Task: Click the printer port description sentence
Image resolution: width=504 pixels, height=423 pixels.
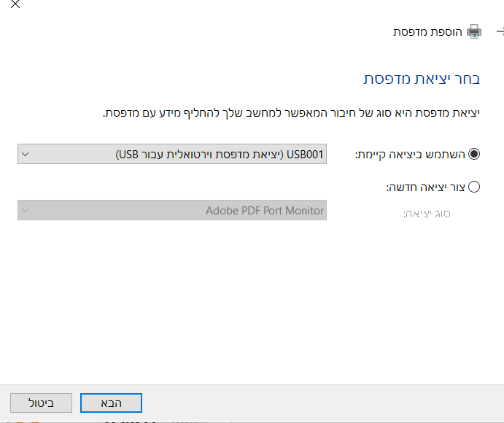Action: pos(291,113)
